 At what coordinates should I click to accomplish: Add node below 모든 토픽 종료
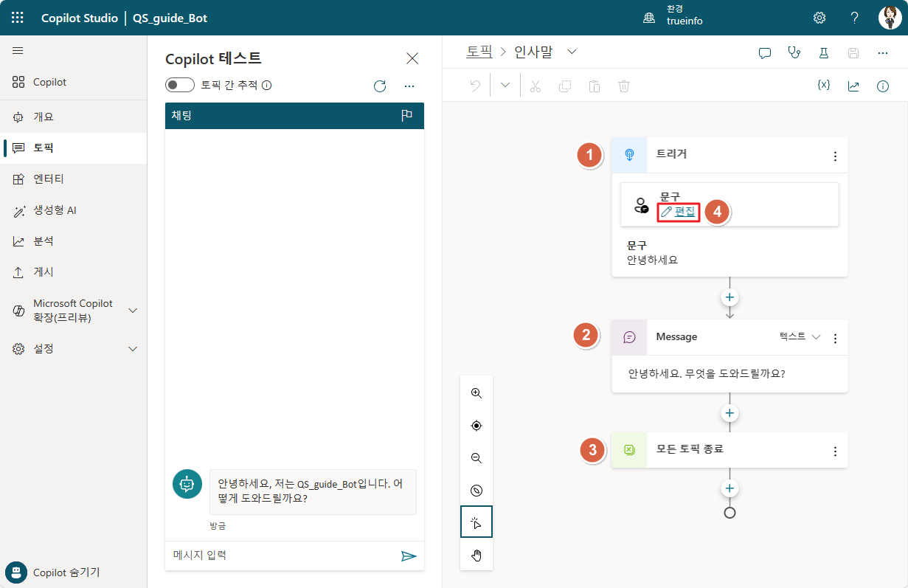(729, 488)
